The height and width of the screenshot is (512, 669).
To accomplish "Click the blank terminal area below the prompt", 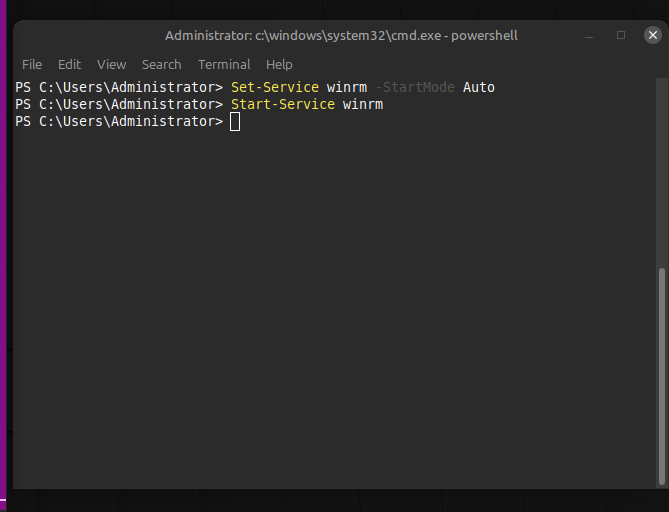I will [x=330, y=320].
